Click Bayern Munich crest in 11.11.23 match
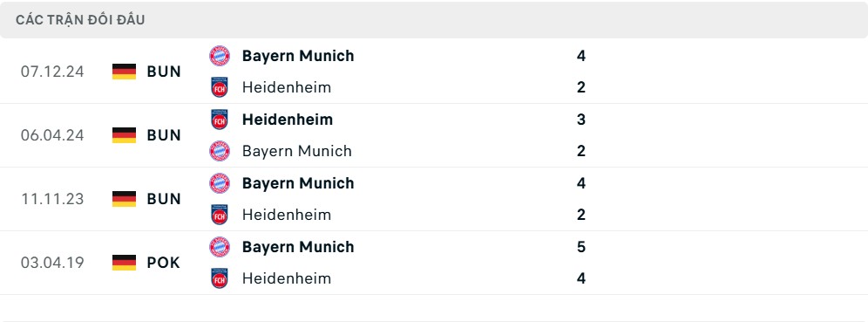868x322 pixels. click(220, 183)
